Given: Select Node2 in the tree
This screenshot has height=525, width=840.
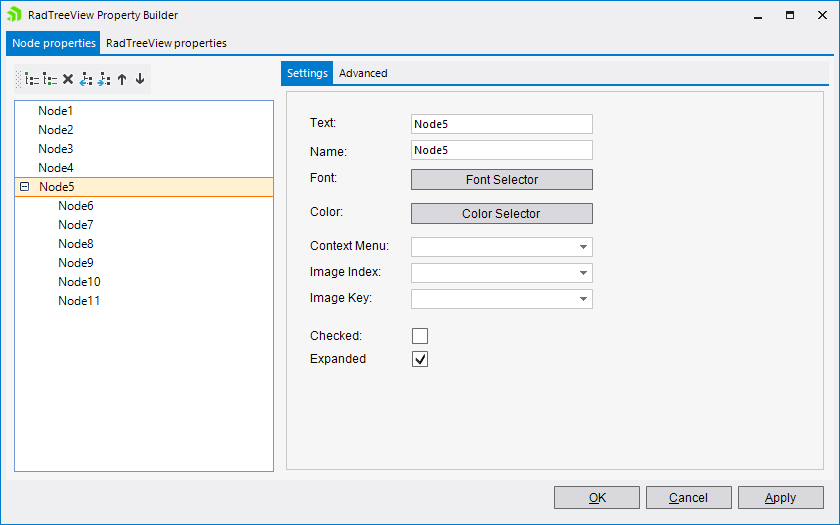Looking at the screenshot, I should click(56, 130).
